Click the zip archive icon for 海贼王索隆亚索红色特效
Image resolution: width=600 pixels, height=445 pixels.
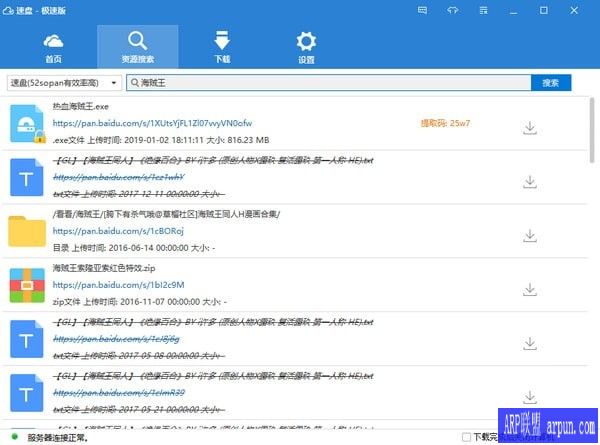coord(28,286)
